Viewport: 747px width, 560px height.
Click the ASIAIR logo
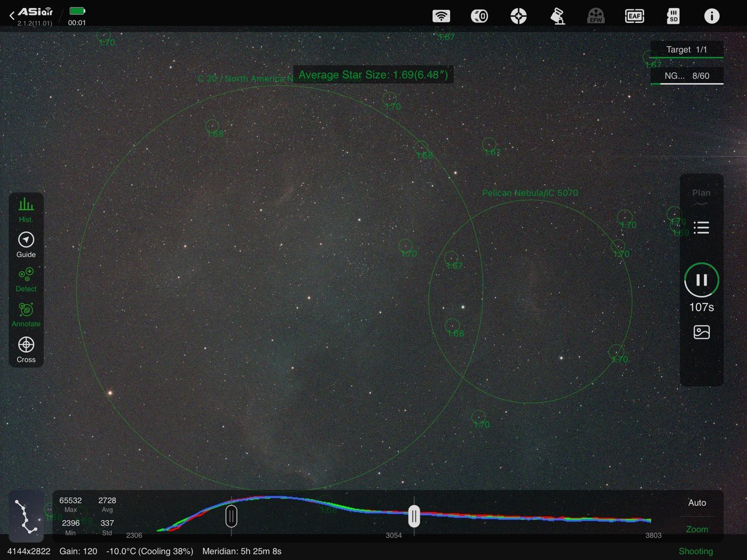tap(36, 12)
